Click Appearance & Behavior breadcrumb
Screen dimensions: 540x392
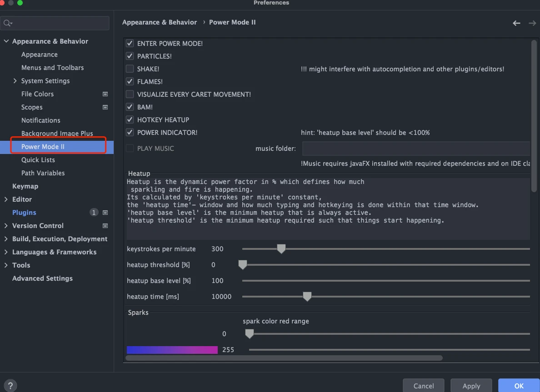[x=160, y=22]
